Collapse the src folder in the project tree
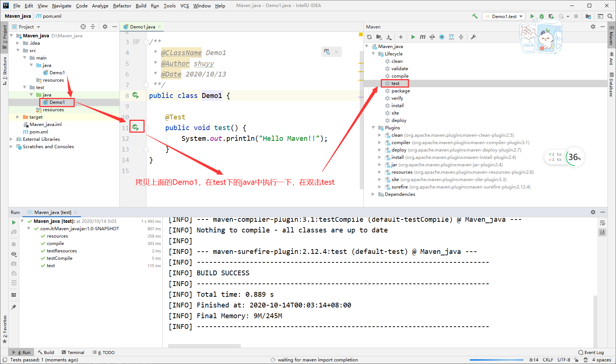This screenshot has width=616, height=364. pos(18,51)
